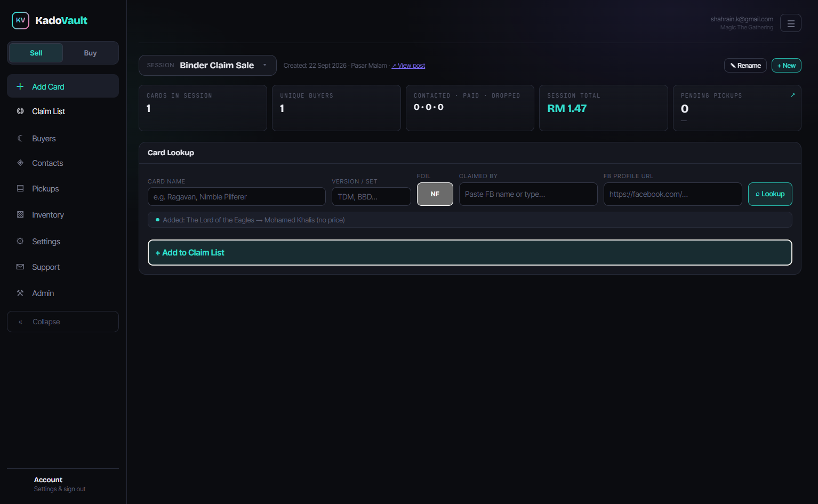The image size is (818, 504).
Task: Switch to Buy mode
Action: (90, 53)
